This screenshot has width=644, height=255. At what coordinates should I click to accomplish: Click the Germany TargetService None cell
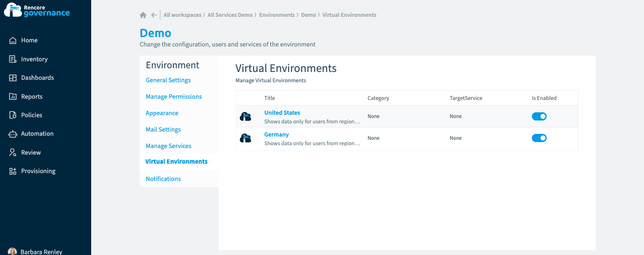point(455,138)
